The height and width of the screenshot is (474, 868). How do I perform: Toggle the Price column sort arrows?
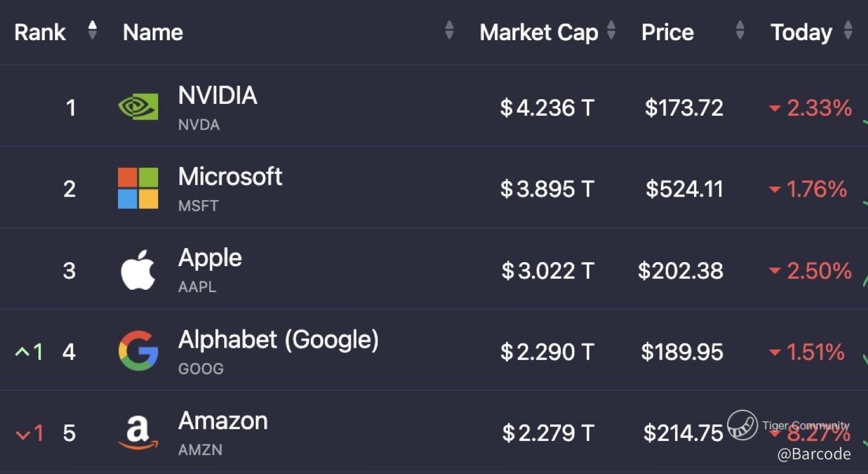point(740,30)
